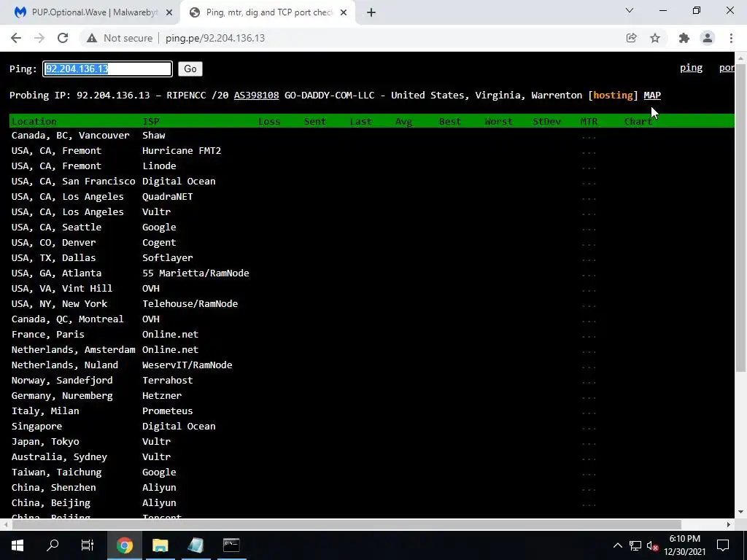Screen dimensions: 747x560
Task: Close the Malwarebytes PUP.Optional.Wave tab
Action: pos(169,12)
